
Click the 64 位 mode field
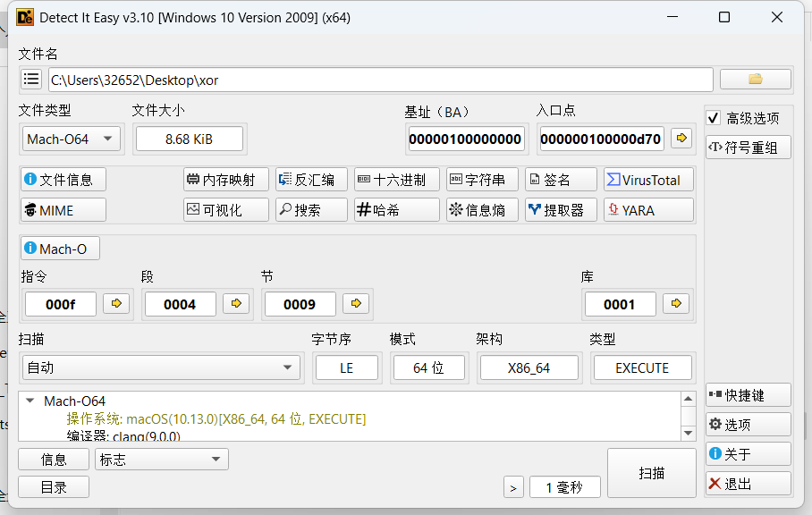(428, 367)
